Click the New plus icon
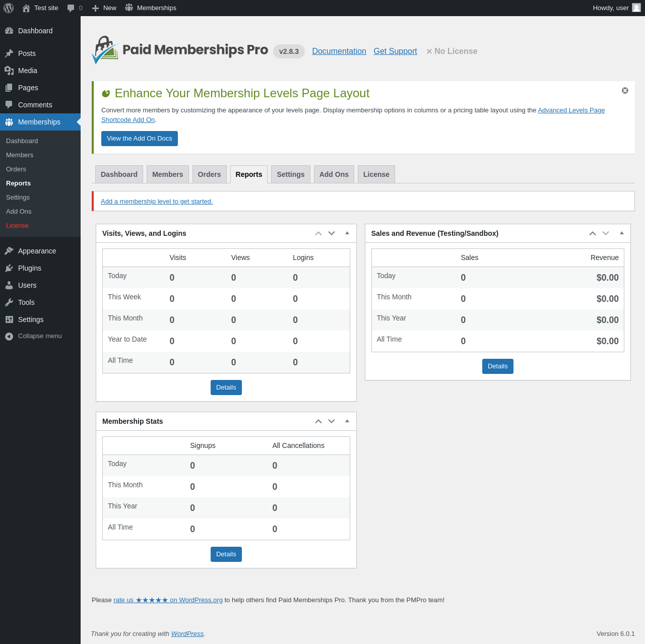The height and width of the screenshot is (644, 645). [x=95, y=8]
